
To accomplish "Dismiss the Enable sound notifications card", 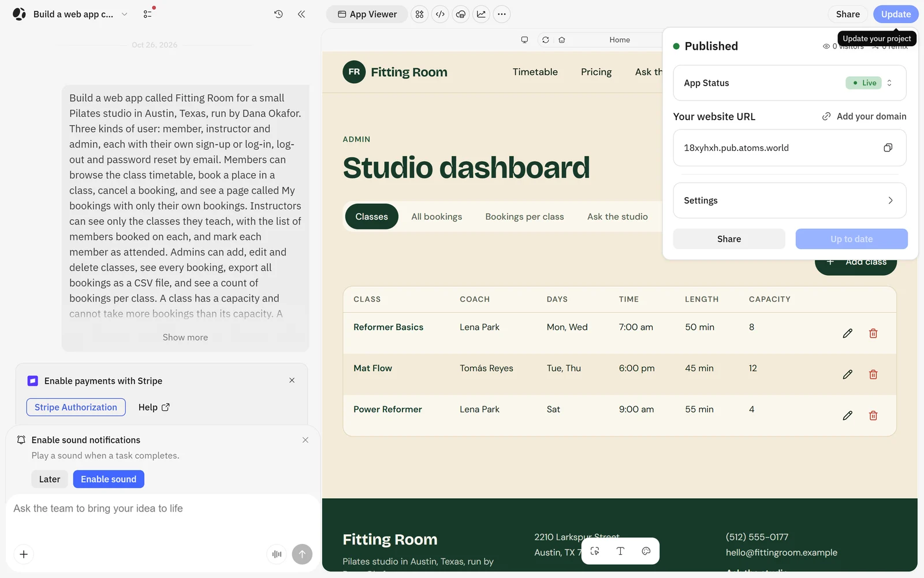I will [x=305, y=440].
